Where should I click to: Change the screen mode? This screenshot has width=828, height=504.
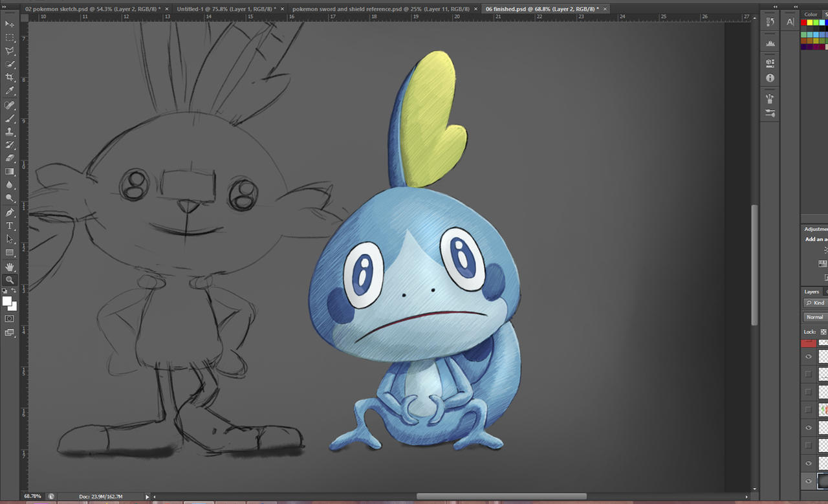point(10,333)
